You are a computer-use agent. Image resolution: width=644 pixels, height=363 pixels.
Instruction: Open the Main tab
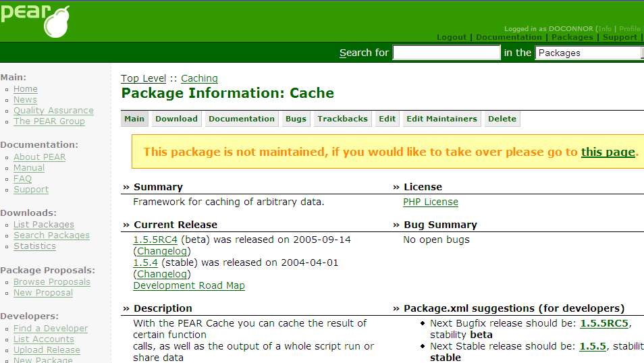pos(134,119)
